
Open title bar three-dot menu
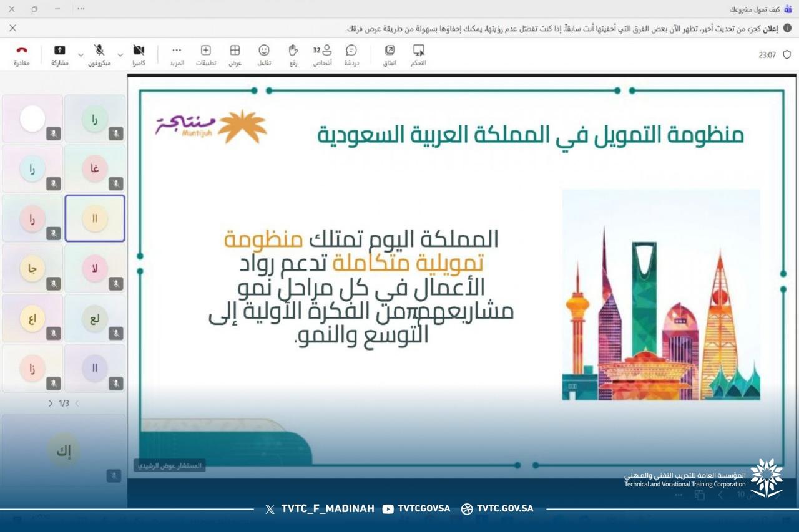click(81, 9)
